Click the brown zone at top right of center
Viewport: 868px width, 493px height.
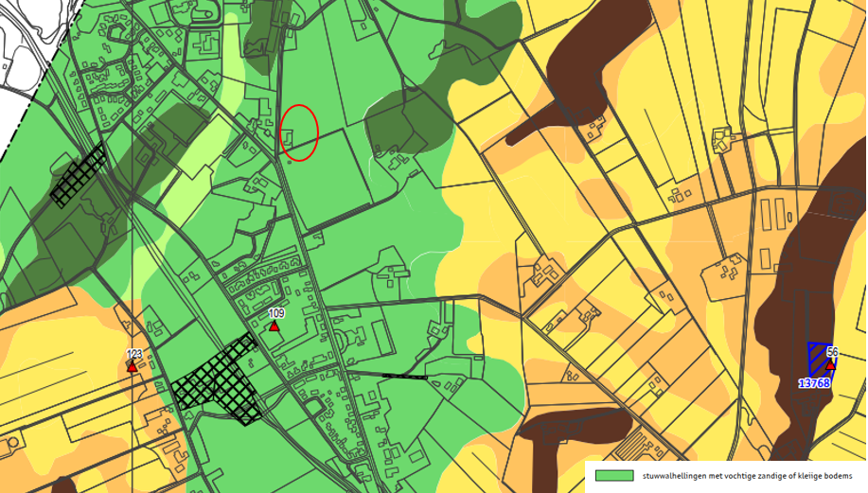click(568, 76)
